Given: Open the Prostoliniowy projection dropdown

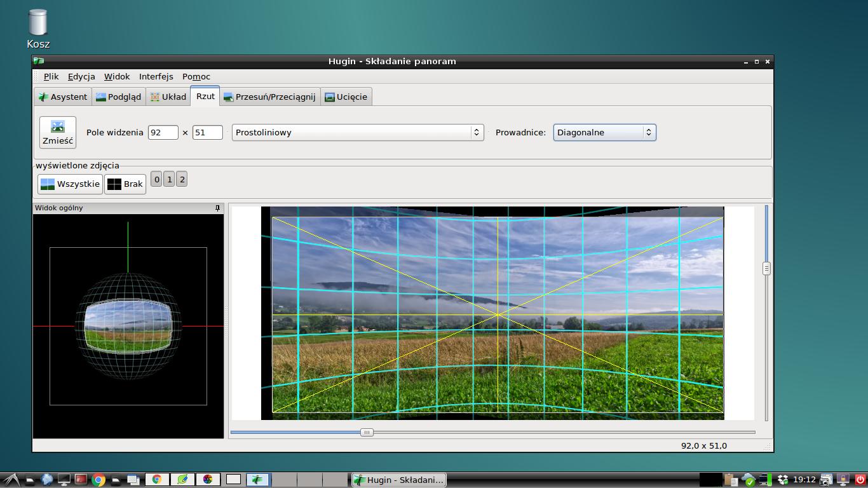Looking at the screenshot, I should [357, 132].
